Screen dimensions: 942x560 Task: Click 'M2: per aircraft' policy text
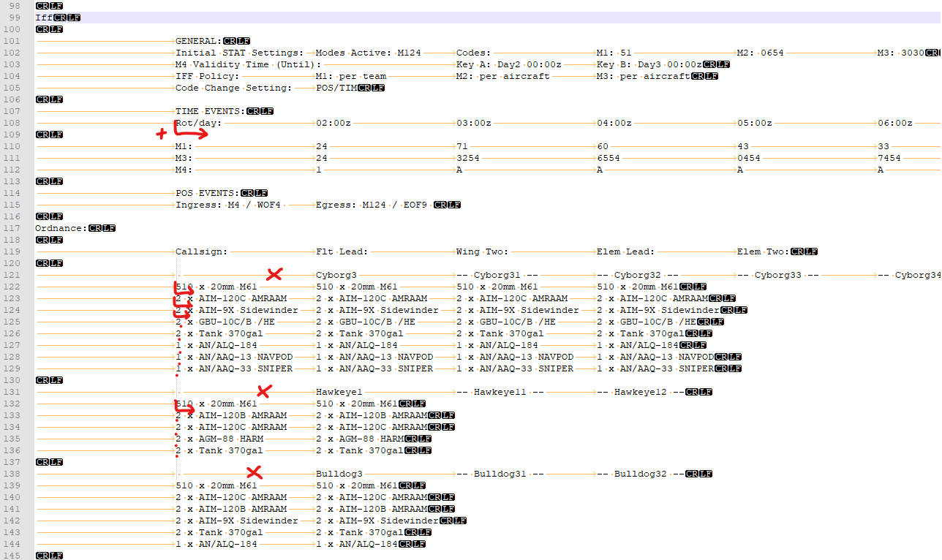click(x=503, y=76)
